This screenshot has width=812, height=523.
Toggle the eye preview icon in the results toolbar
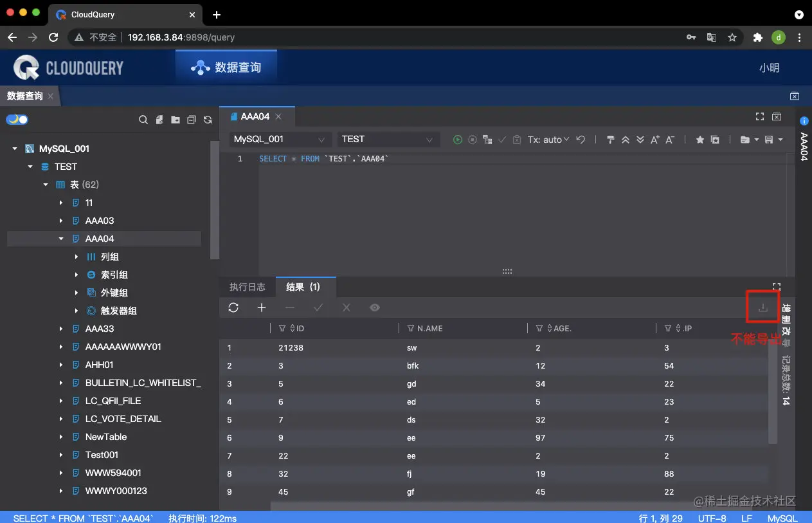pos(375,307)
